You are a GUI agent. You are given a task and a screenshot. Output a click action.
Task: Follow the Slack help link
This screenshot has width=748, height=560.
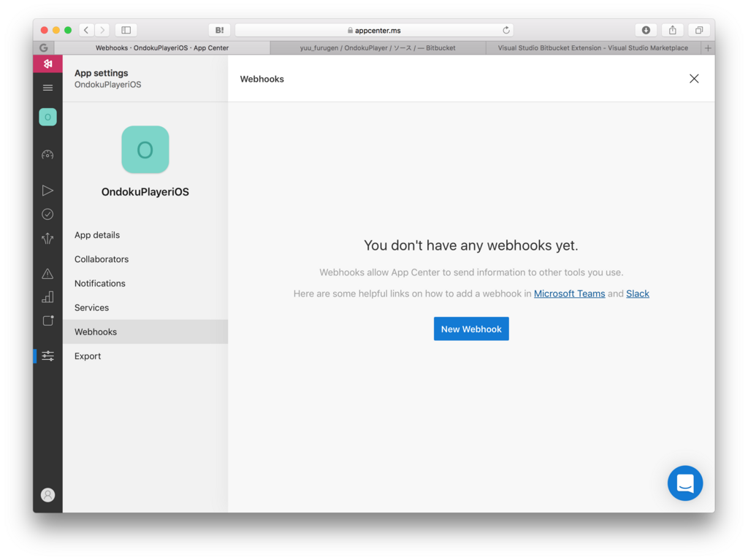[637, 294]
